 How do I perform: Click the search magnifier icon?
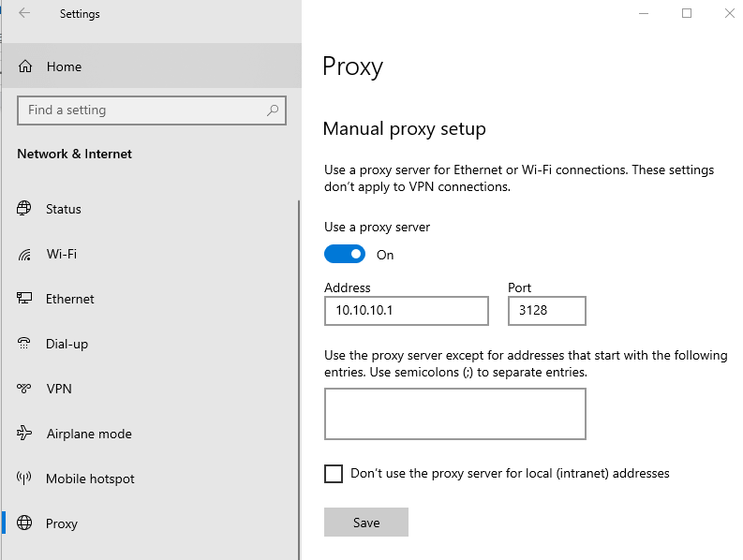pyautogui.click(x=273, y=111)
